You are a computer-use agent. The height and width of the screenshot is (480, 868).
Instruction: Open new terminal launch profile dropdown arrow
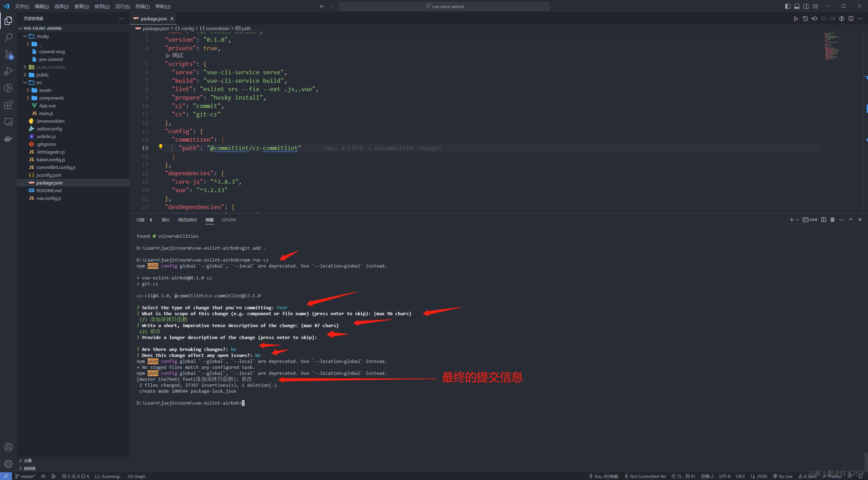click(798, 220)
